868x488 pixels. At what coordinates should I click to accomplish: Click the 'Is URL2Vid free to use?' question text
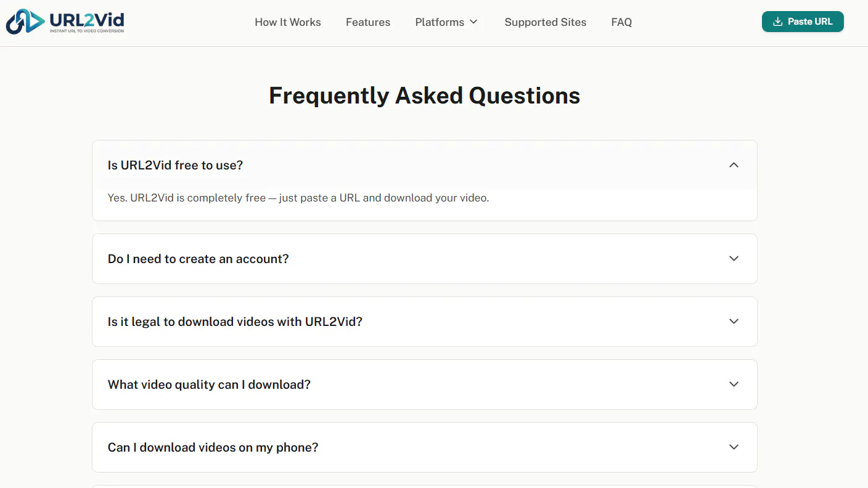coord(176,165)
